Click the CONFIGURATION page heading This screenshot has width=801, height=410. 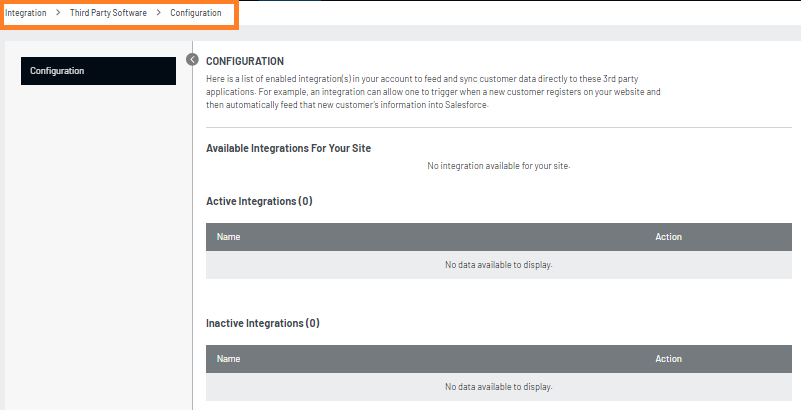245,61
